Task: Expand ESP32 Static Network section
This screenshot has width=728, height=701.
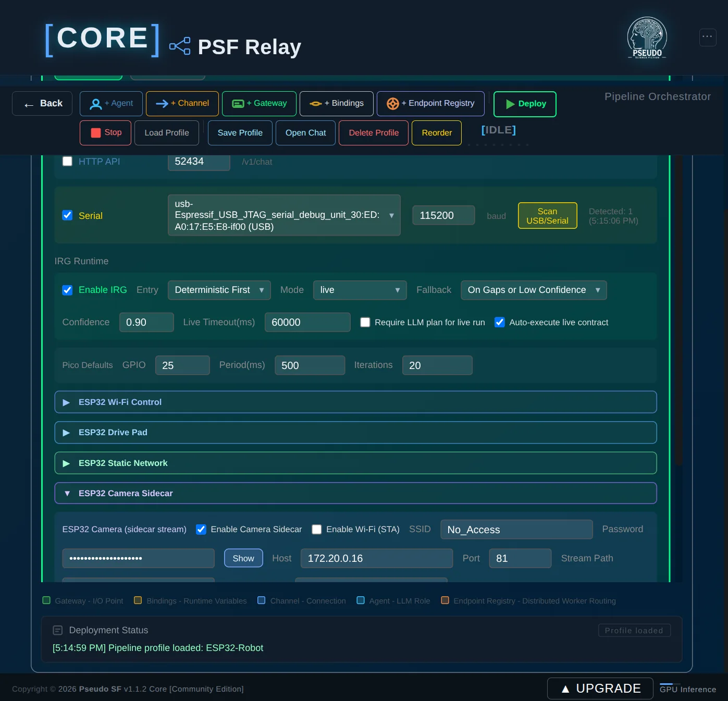Action: [x=355, y=463]
